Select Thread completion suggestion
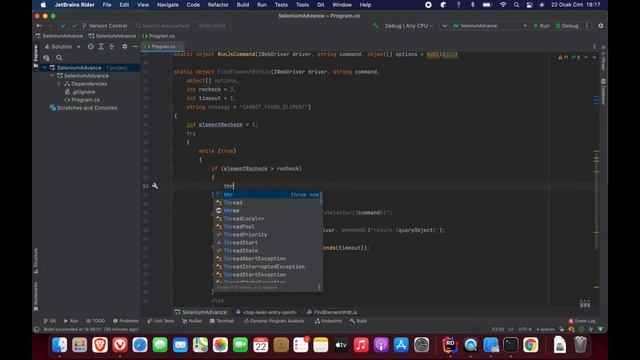640x360 pixels. (x=268, y=202)
